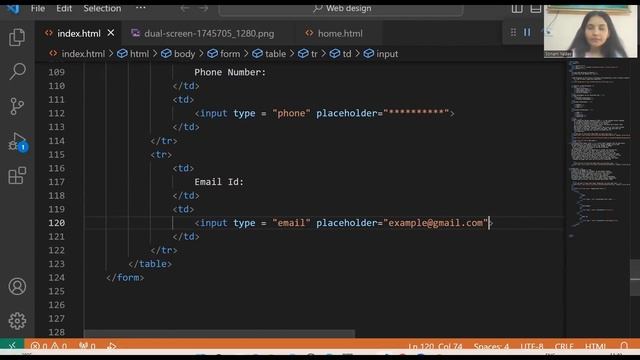Toggle the primary sidebar layout icon
Image resolution: width=640 pixels, height=360 pixels.
click(x=517, y=9)
